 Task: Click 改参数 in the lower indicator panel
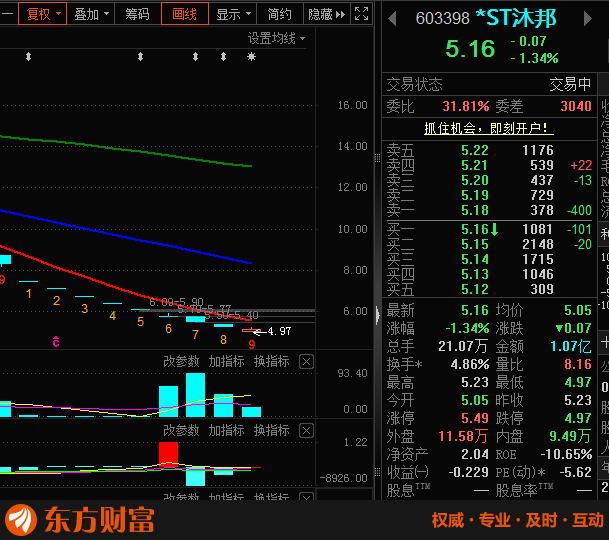[x=181, y=430]
